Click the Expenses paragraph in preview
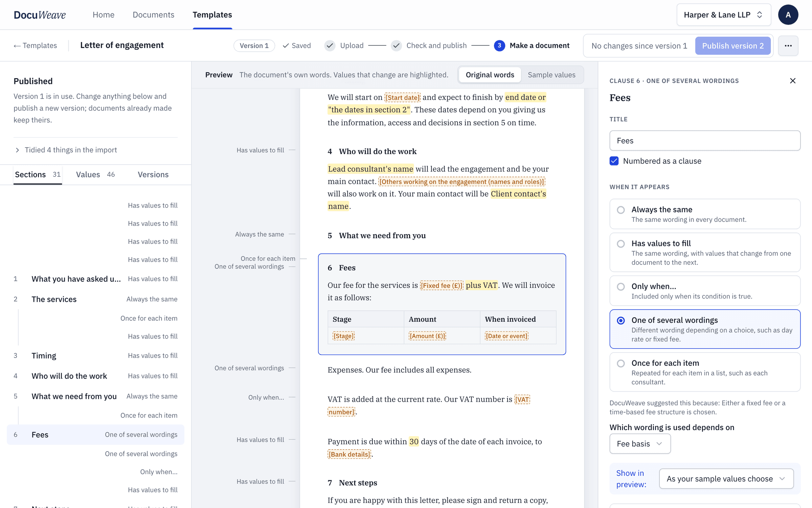Viewport: 812px width, 508px height. pos(399,370)
